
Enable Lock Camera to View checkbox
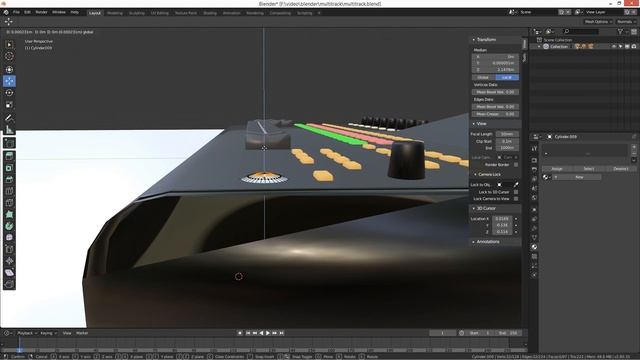[516, 199]
